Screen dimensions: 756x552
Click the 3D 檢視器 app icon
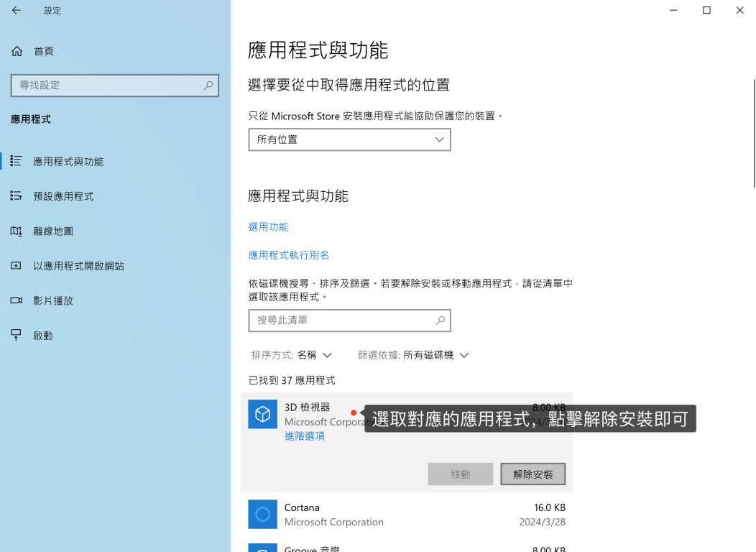[x=262, y=415]
